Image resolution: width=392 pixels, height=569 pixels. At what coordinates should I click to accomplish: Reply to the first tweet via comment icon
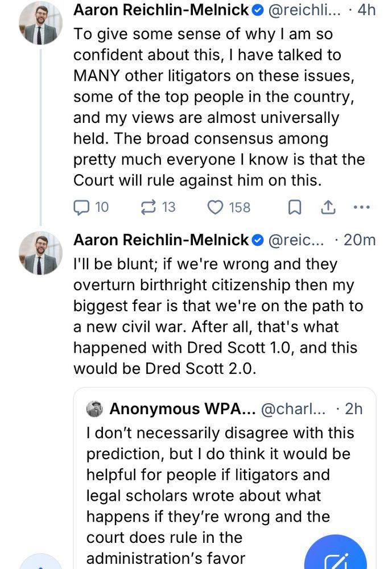(x=83, y=207)
